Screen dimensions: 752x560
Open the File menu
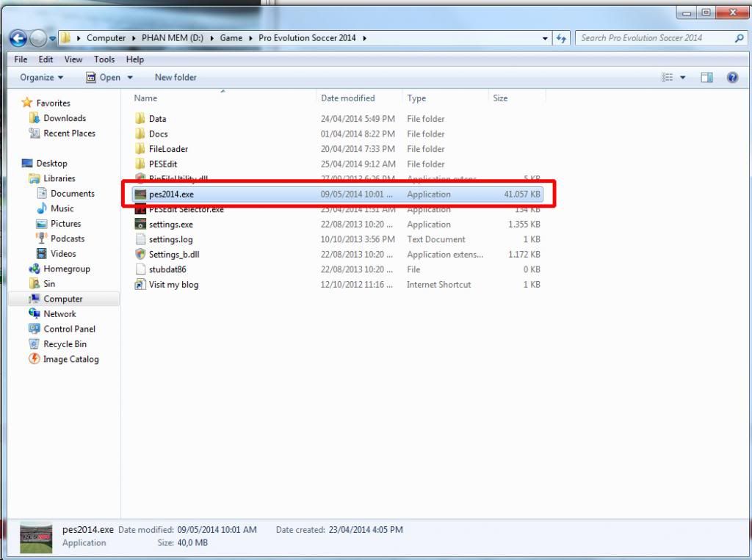click(21, 59)
